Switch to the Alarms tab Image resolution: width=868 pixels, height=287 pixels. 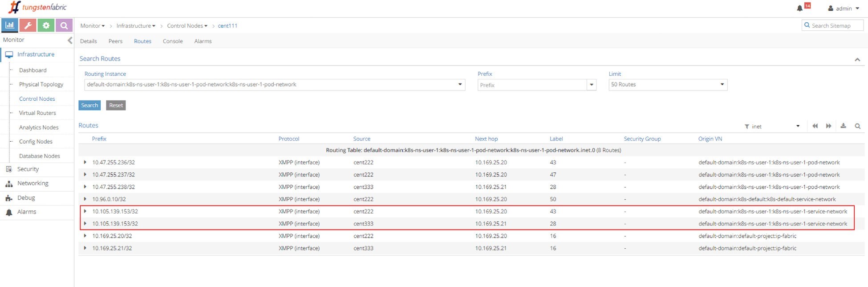pos(203,41)
